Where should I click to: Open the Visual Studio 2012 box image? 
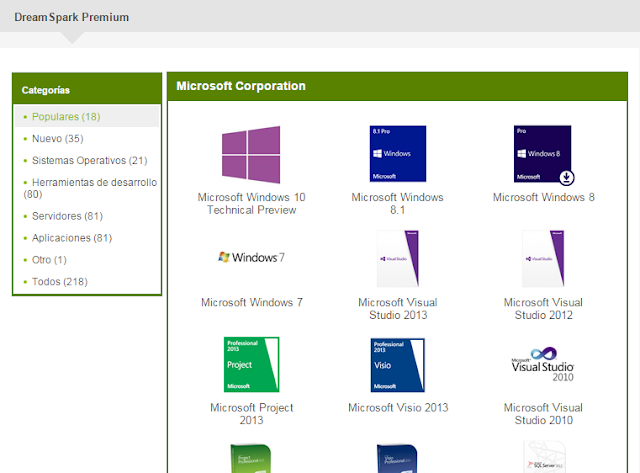543,258
